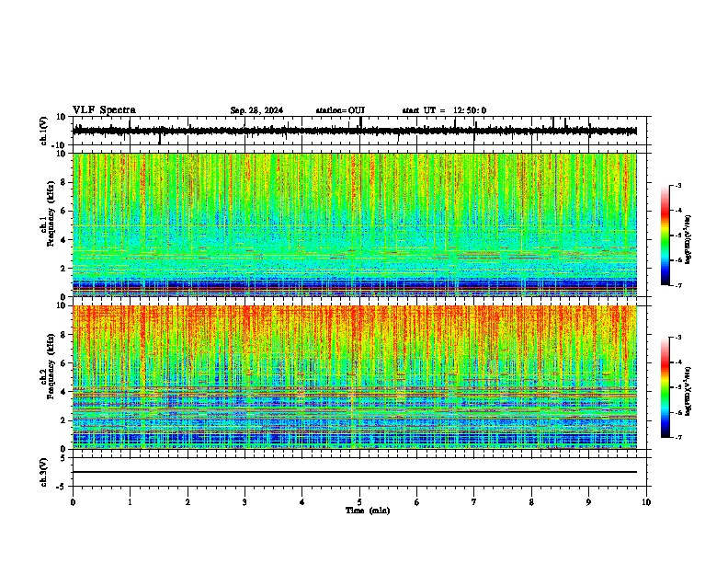Click the log(PSD) label beside ch.2 colorbar
728x563 pixels.
pos(688,392)
